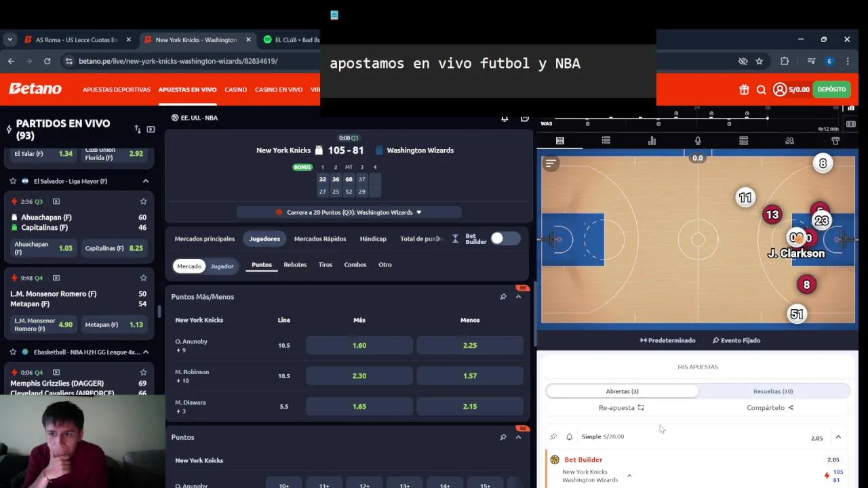Show the players lineup tracker icon
Image resolution: width=868 pixels, height=488 pixels.
(x=789, y=141)
